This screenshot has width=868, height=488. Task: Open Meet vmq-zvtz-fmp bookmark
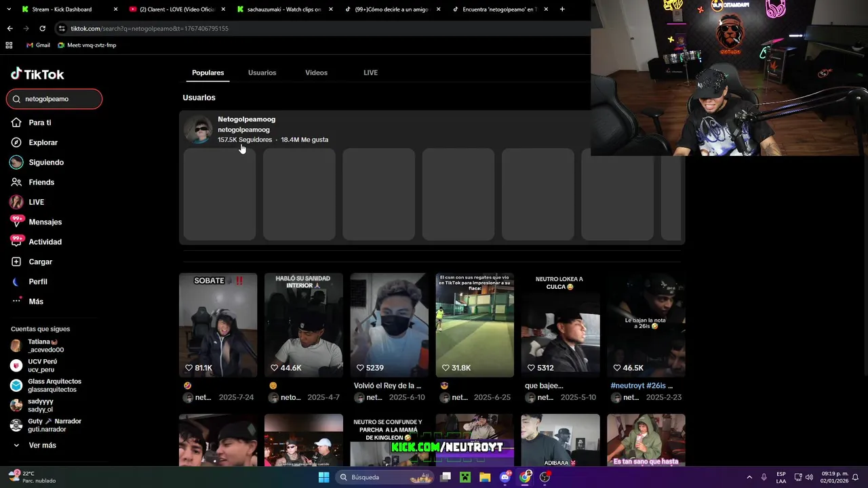click(87, 45)
